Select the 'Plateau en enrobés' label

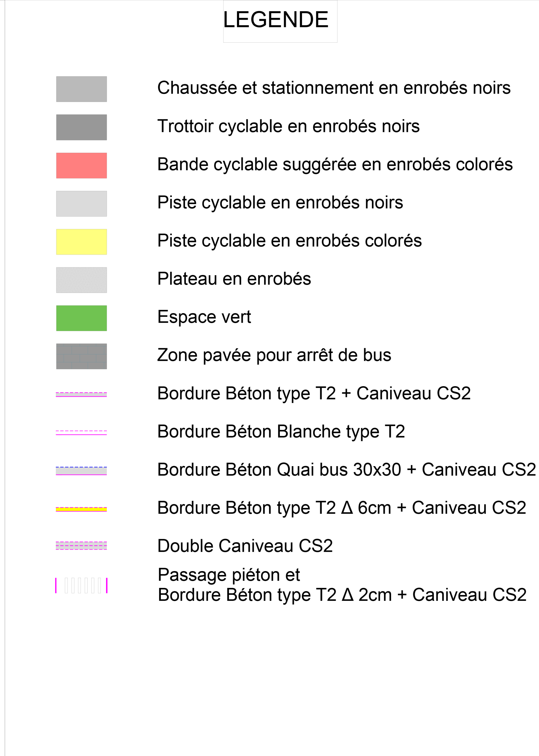click(x=234, y=279)
